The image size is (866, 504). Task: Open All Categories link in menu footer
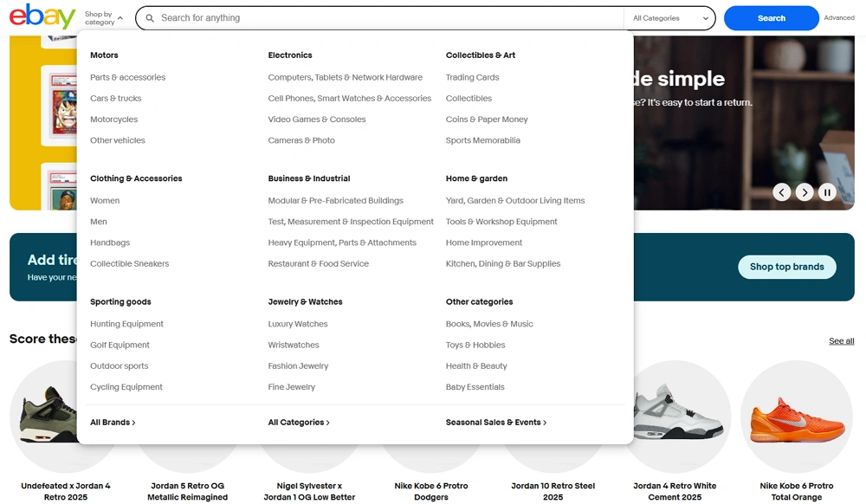(x=299, y=423)
